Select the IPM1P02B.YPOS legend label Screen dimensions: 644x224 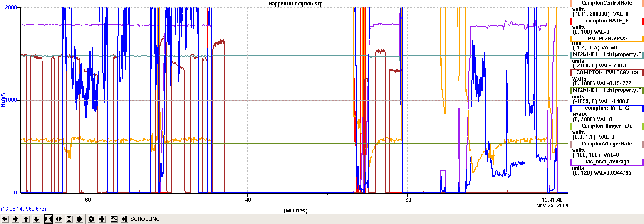(x=607, y=38)
